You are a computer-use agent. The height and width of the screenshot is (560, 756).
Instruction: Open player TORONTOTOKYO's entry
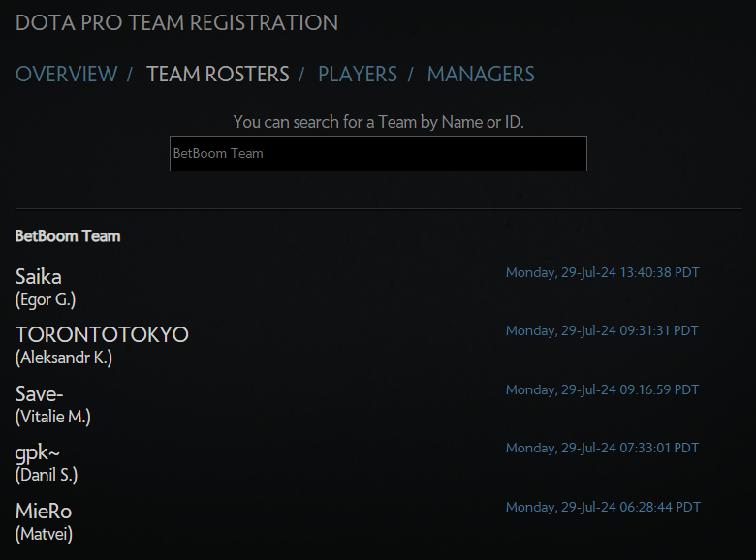(102, 335)
